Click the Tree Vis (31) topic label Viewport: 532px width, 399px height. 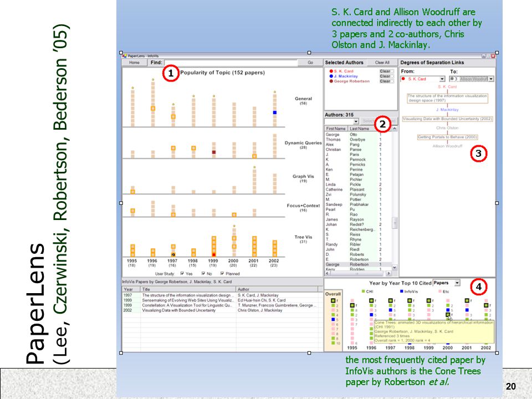tap(303, 239)
